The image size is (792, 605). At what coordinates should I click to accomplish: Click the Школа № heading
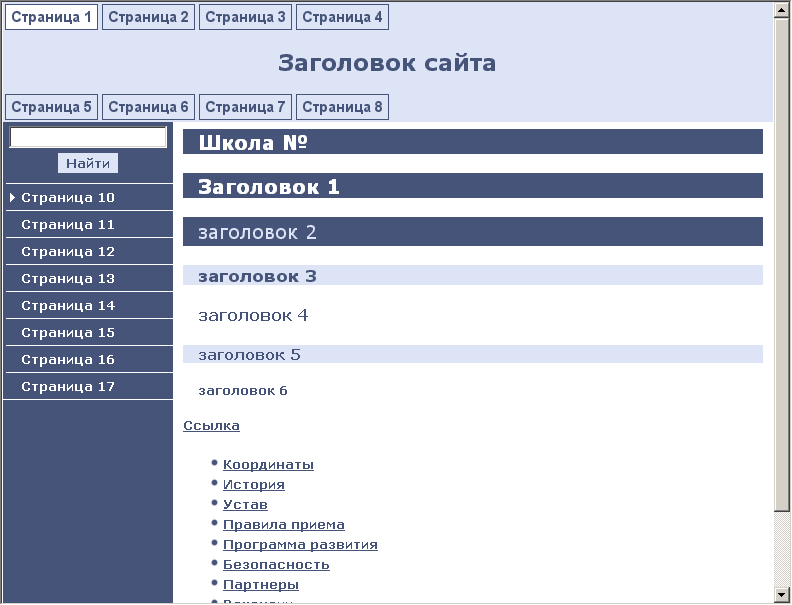click(473, 142)
